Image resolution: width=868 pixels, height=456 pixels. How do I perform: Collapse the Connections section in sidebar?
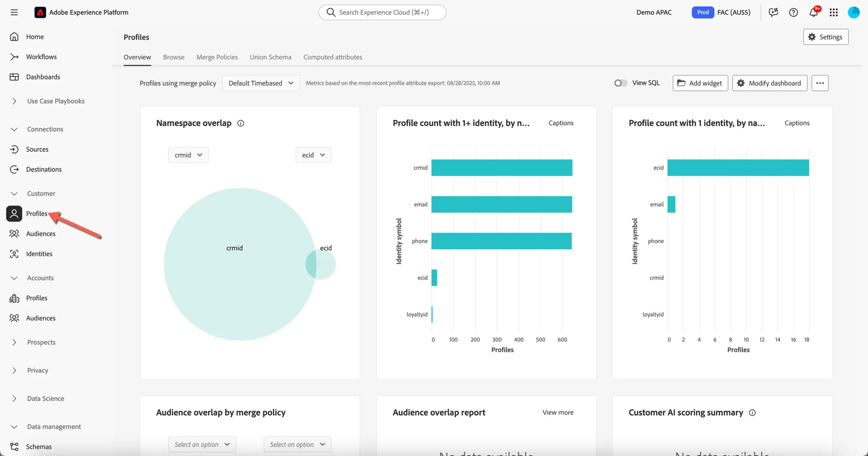[x=14, y=129]
